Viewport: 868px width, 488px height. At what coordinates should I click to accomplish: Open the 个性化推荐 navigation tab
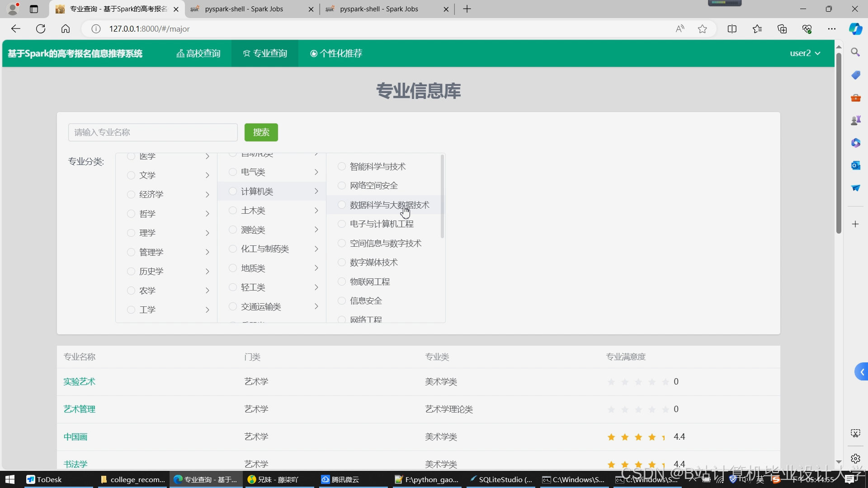point(336,53)
